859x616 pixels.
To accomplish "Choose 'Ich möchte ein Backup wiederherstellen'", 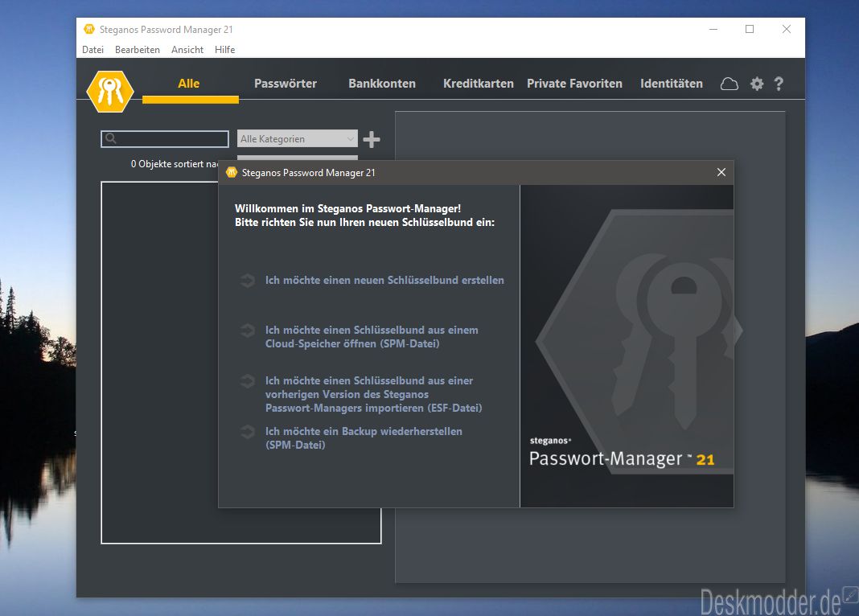I will coord(364,438).
